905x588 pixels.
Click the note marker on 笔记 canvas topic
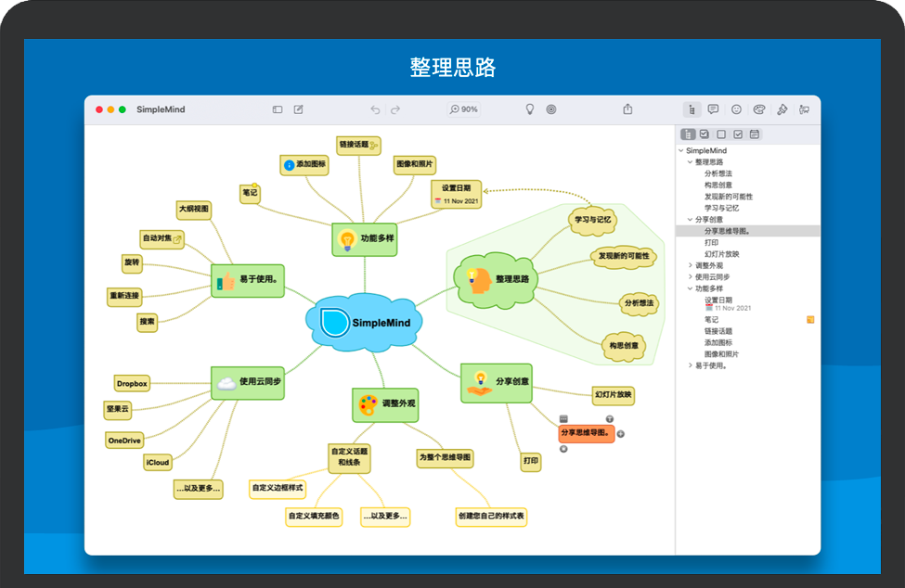[254, 185]
